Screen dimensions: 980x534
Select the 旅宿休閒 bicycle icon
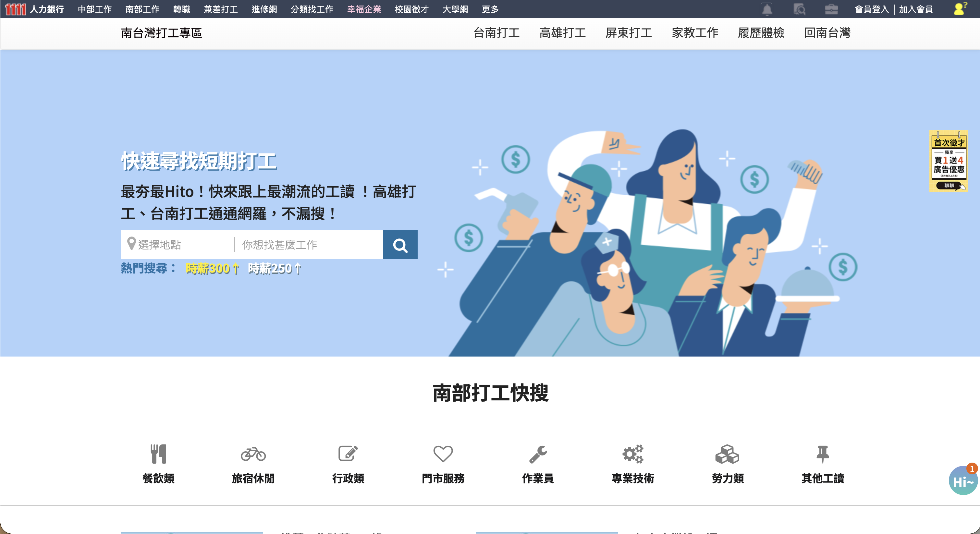(253, 454)
